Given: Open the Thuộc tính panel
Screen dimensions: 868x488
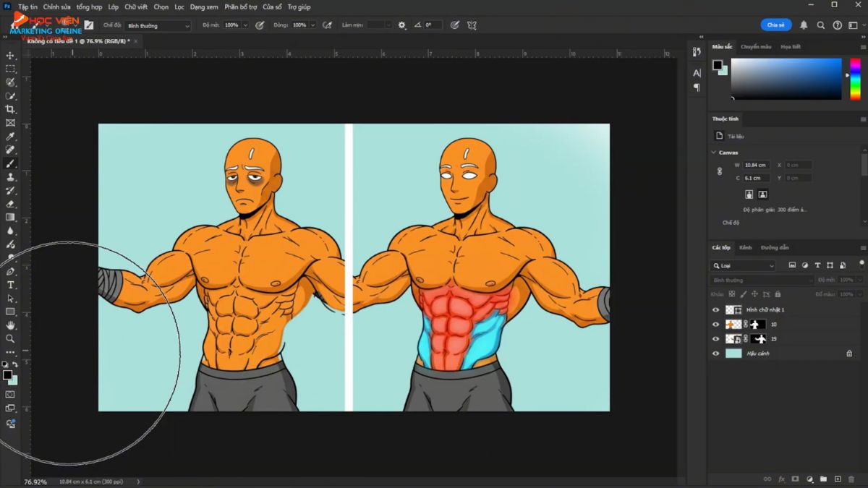Looking at the screenshot, I should pos(727,119).
